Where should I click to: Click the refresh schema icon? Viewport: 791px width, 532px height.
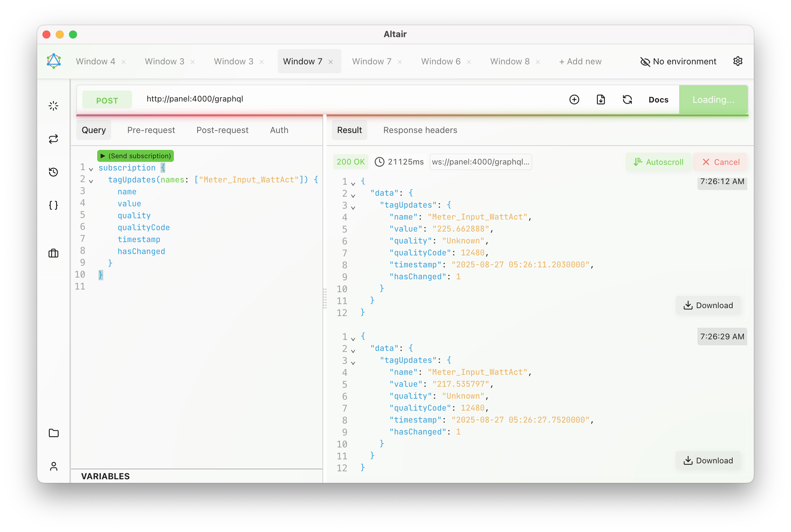pyautogui.click(x=627, y=100)
